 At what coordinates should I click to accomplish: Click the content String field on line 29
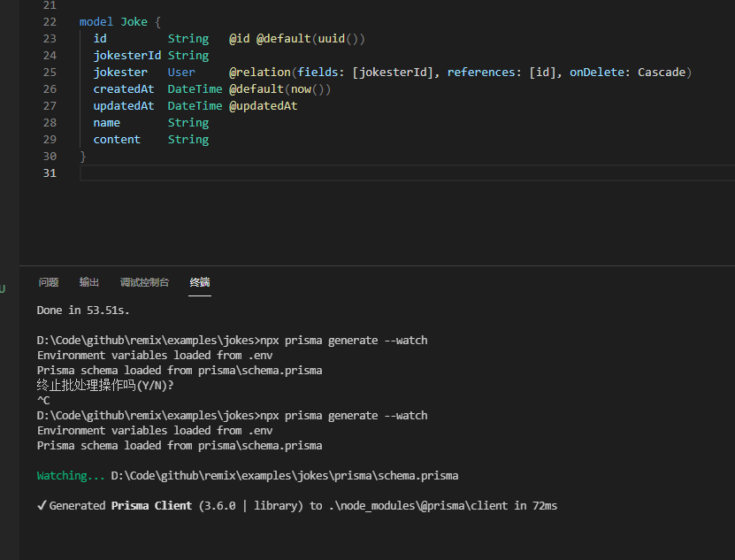(116, 139)
